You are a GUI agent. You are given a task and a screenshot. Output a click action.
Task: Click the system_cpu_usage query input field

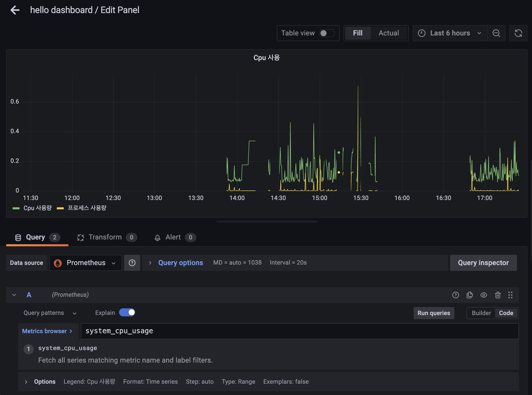(299, 331)
